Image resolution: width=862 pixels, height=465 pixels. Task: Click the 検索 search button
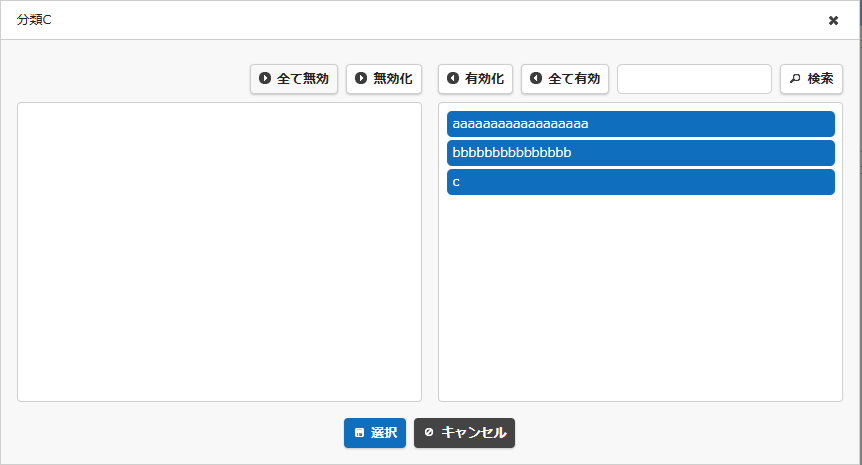click(x=811, y=79)
